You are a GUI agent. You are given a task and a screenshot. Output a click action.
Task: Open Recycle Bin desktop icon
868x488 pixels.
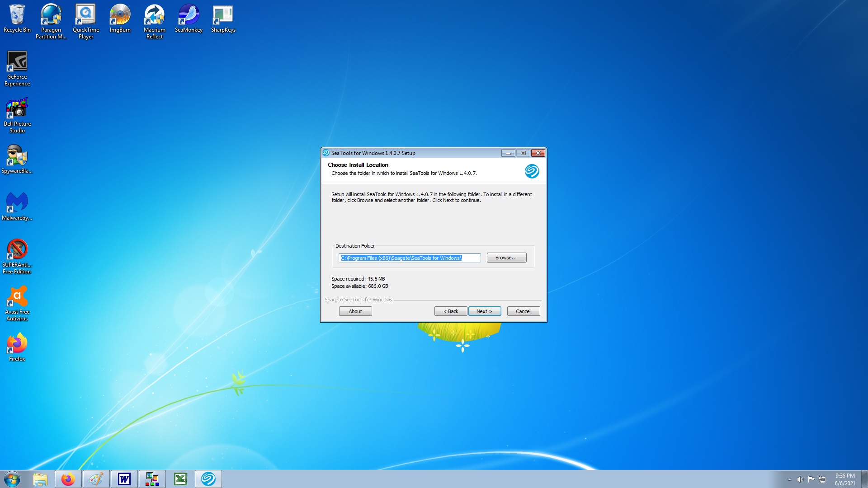point(17,18)
